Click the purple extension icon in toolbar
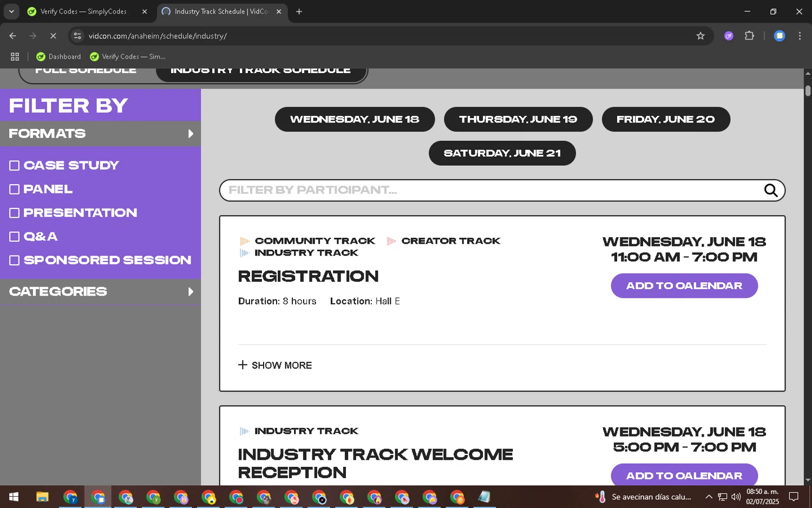Screen dimensions: 812x508 click(x=729, y=36)
